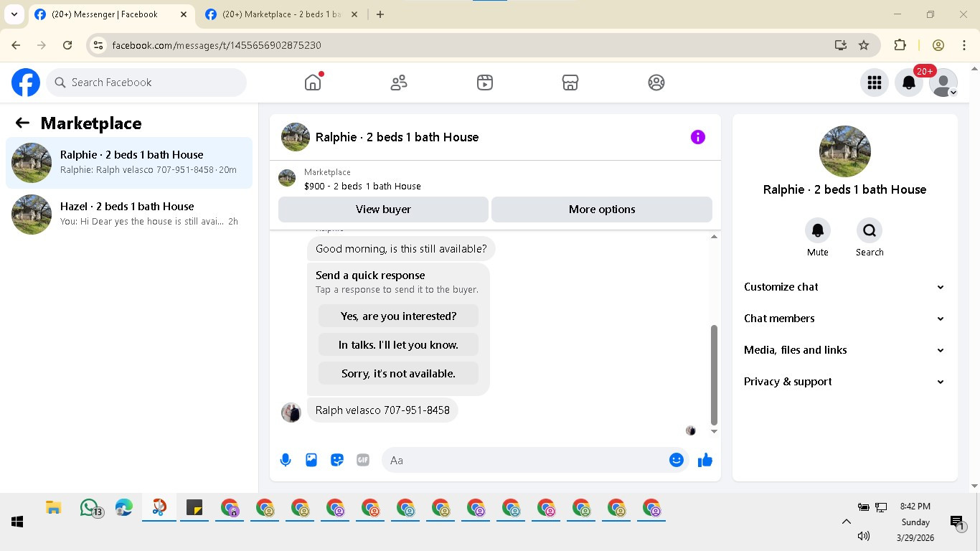Click the More options button
980x551 pixels.
tap(602, 209)
